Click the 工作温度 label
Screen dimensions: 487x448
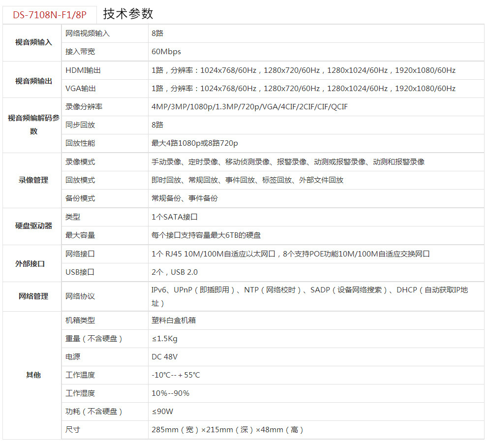(x=80, y=375)
